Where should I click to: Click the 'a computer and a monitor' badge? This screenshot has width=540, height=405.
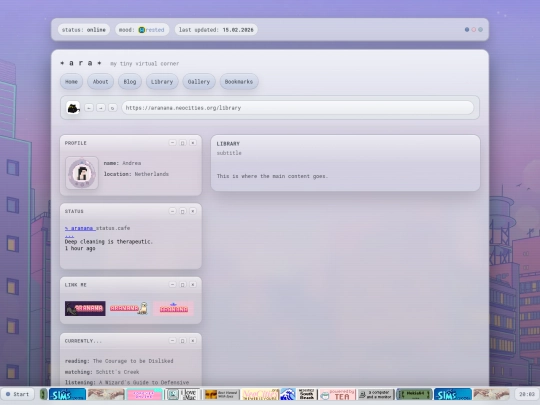376,394
